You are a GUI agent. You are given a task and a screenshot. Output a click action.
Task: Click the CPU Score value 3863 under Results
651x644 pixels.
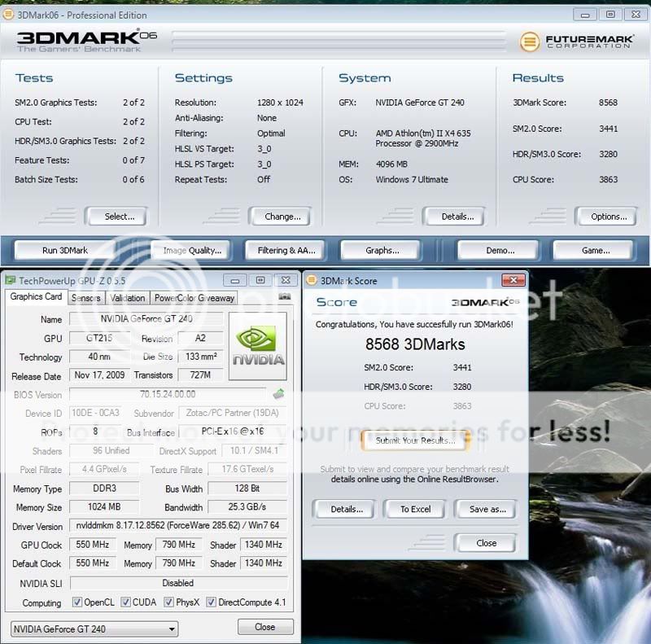pos(608,179)
